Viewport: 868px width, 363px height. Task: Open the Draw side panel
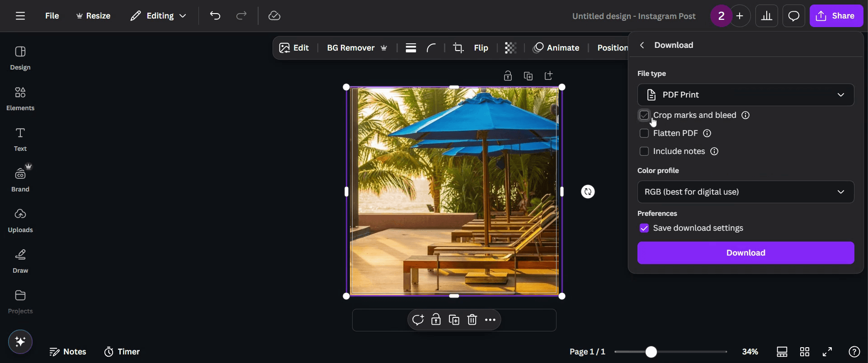(20, 261)
